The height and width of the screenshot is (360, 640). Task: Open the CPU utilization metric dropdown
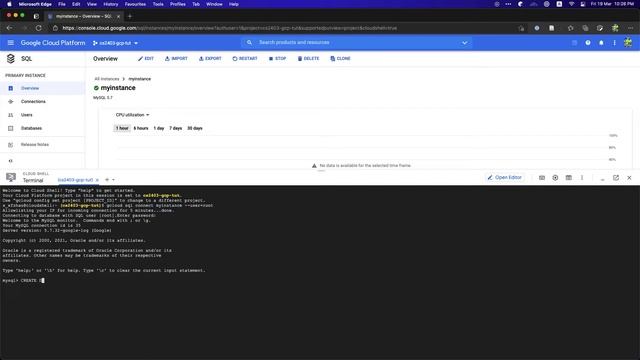tap(132, 115)
